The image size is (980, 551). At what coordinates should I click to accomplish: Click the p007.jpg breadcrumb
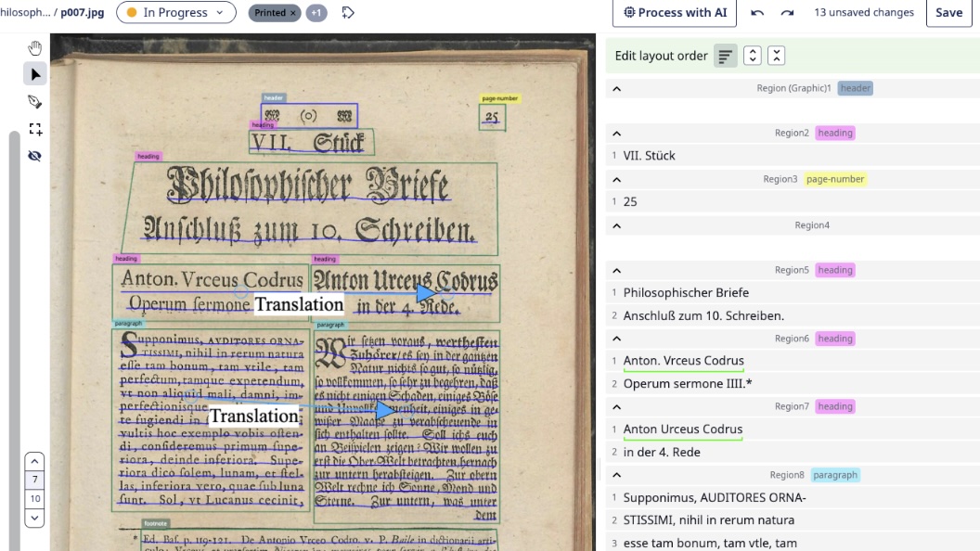[84, 13]
